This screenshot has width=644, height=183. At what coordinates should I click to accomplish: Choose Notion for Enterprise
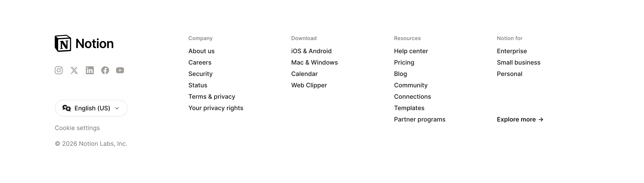512,51
